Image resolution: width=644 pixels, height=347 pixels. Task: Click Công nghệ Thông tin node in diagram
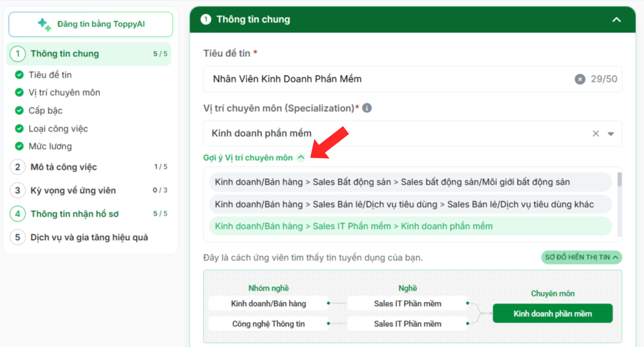tap(269, 324)
